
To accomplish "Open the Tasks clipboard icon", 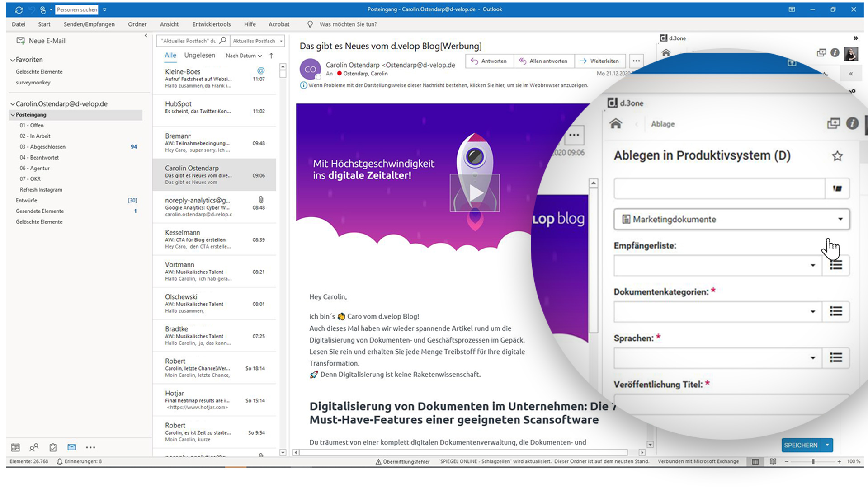I will [53, 447].
